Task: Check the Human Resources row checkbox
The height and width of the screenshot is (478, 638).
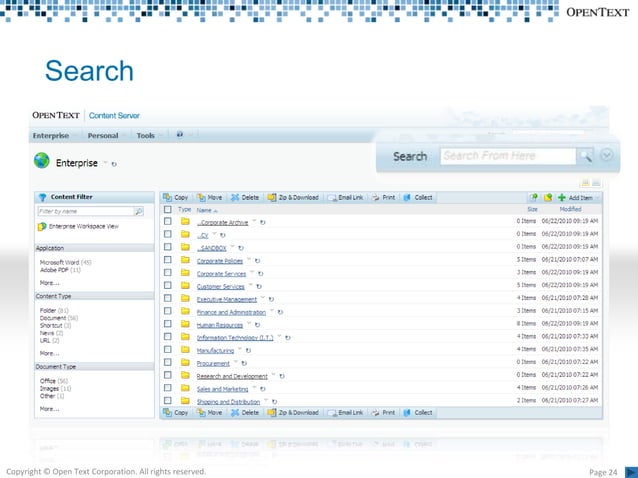Action: click(x=168, y=324)
